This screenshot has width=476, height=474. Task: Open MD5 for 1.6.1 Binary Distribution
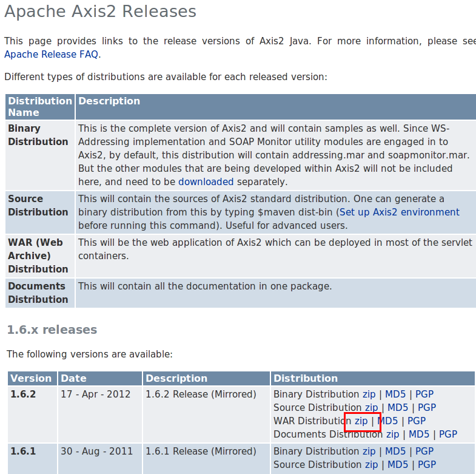coord(395,451)
